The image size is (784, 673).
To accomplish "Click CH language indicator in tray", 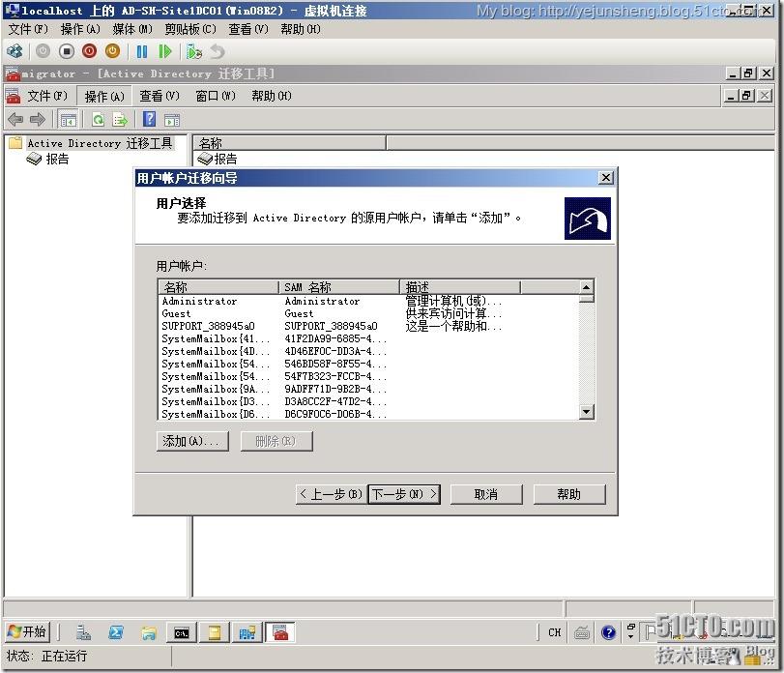I will 555,632.
